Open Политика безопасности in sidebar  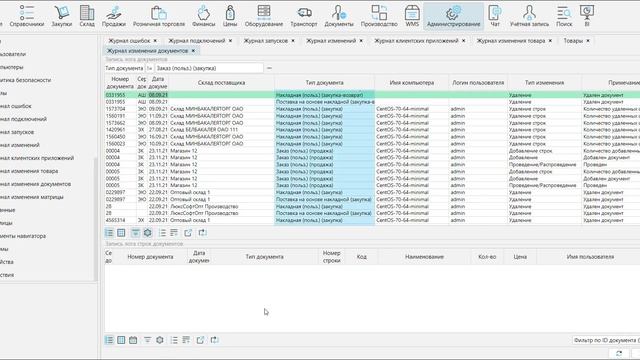click(x=25, y=80)
